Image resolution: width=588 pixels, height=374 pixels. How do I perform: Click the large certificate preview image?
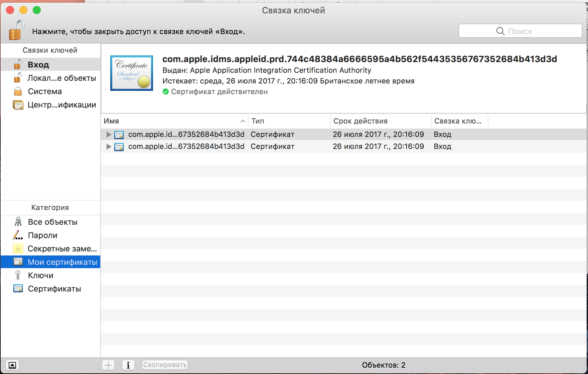132,73
